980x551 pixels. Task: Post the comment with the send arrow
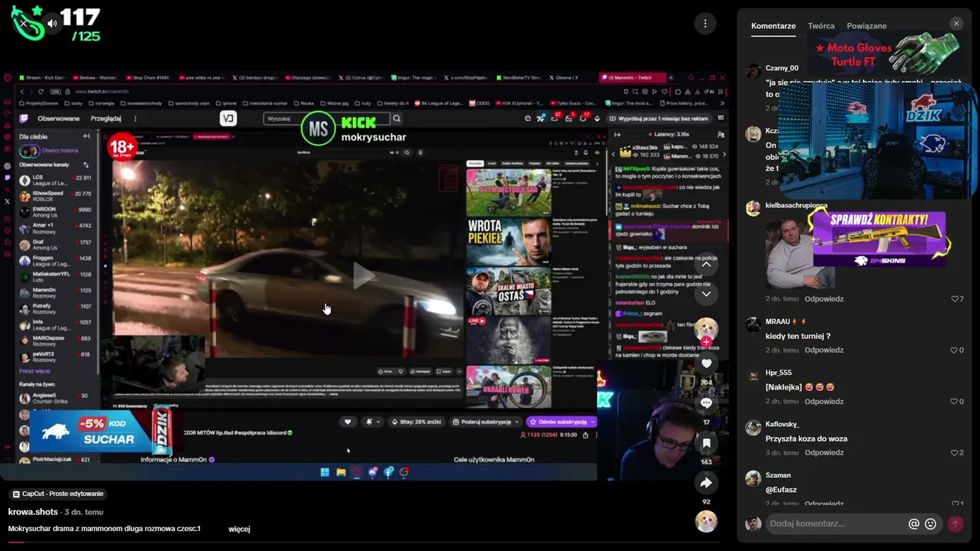[x=955, y=524]
